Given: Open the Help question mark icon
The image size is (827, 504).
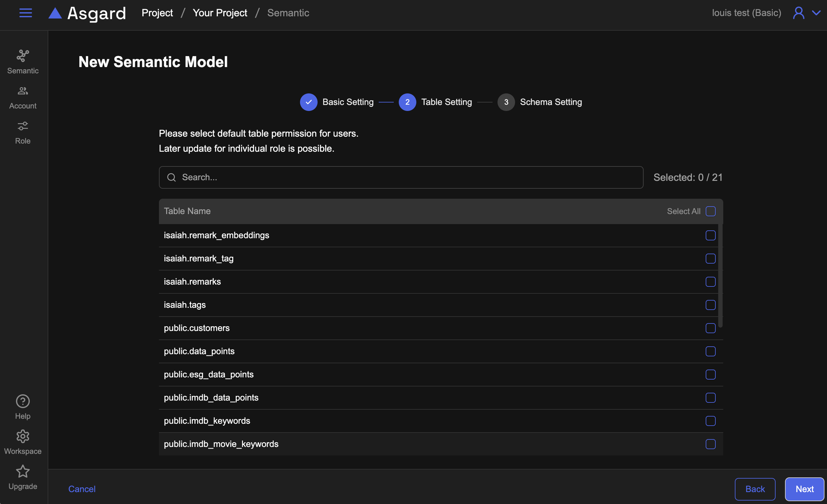Looking at the screenshot, I should coord(23,401).
